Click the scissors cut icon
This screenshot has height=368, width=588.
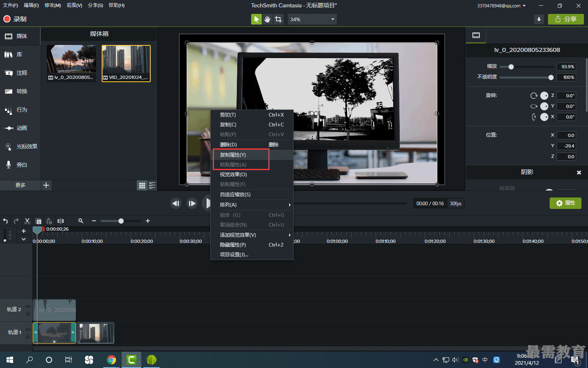(27, 221)
